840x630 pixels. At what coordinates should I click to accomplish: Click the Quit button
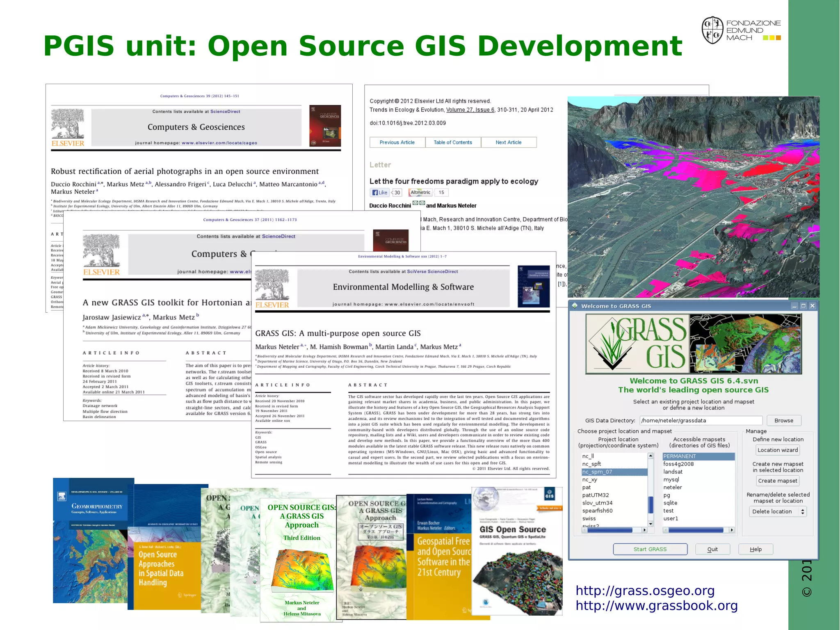click(x=712, y=549)
